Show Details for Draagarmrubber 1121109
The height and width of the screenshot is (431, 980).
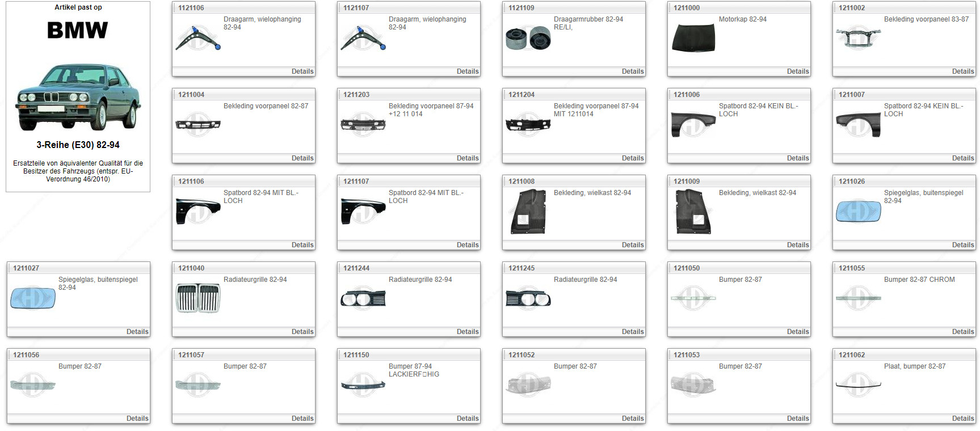[633, 71]
